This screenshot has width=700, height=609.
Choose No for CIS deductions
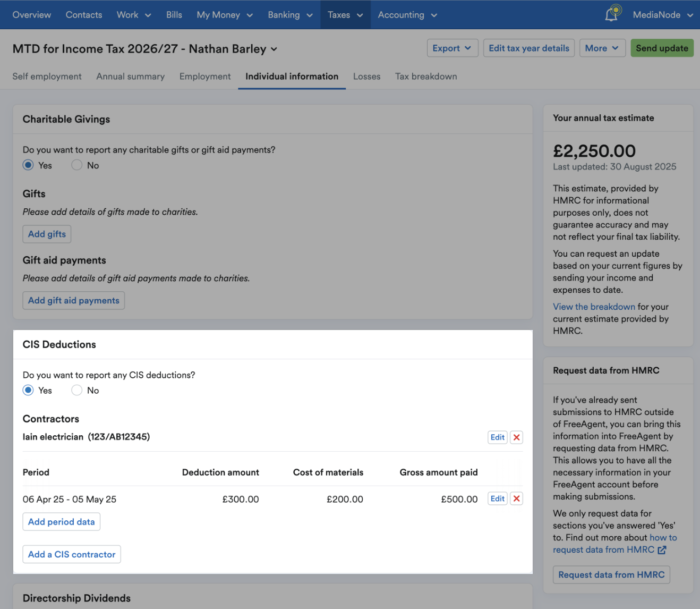(77, 390)
